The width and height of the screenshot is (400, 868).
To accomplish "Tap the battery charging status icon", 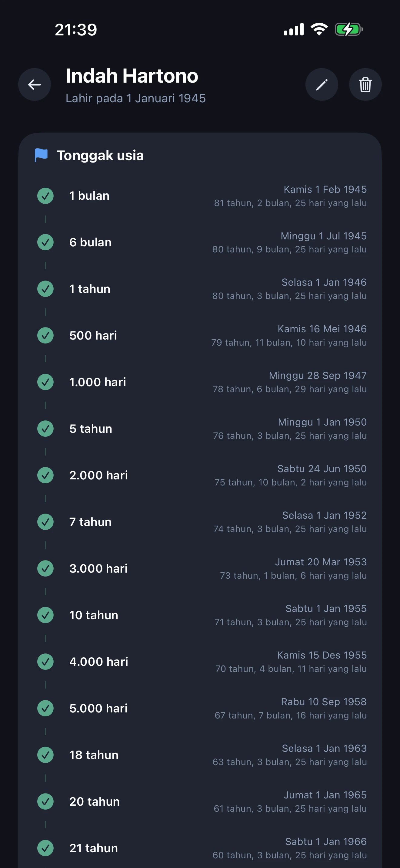I will (348, 29).
